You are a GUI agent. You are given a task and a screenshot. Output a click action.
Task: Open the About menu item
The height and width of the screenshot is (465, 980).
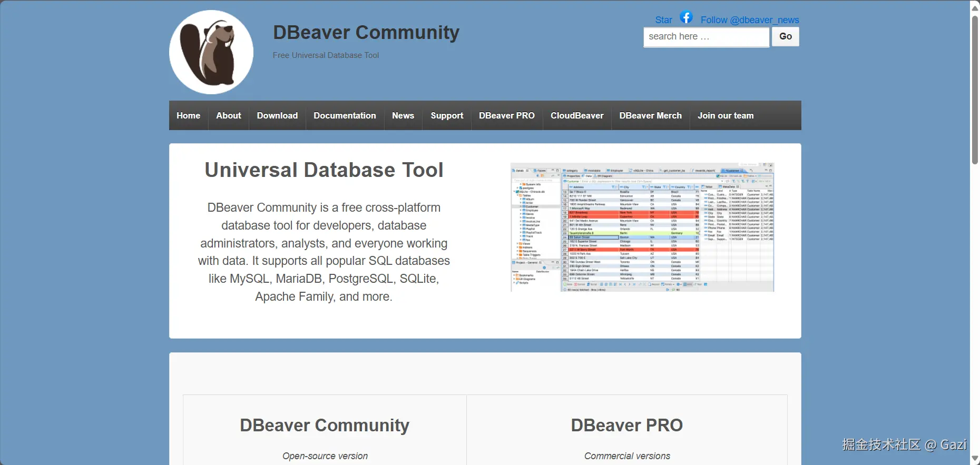tap(229, 115)
